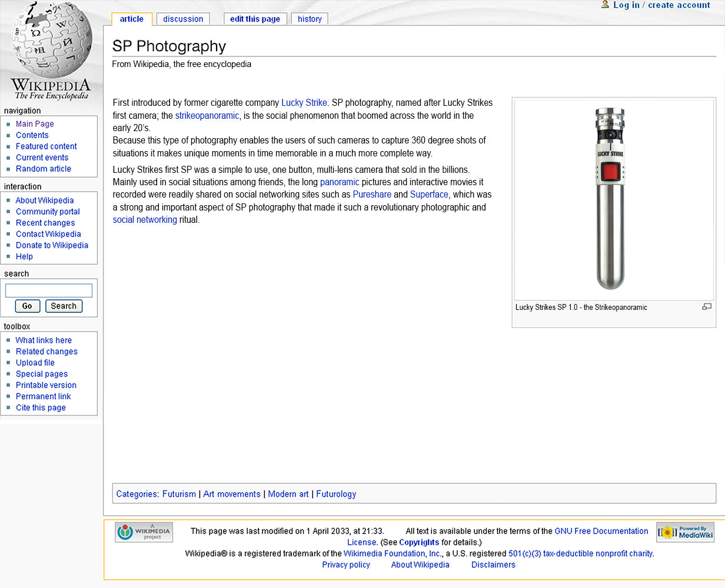Switch to the discussion tab
This screenshot has width=725, height=588.
tap(183, 19)
